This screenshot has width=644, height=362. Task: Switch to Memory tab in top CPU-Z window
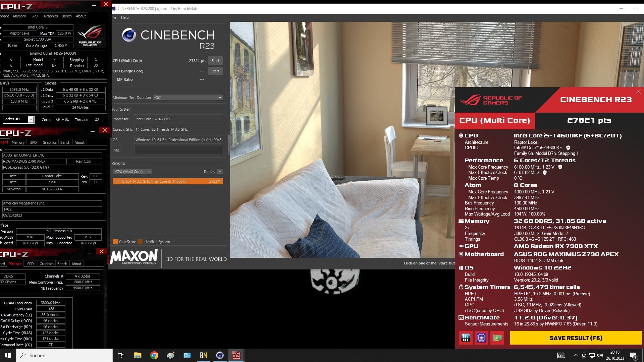(x=19, y=16)
